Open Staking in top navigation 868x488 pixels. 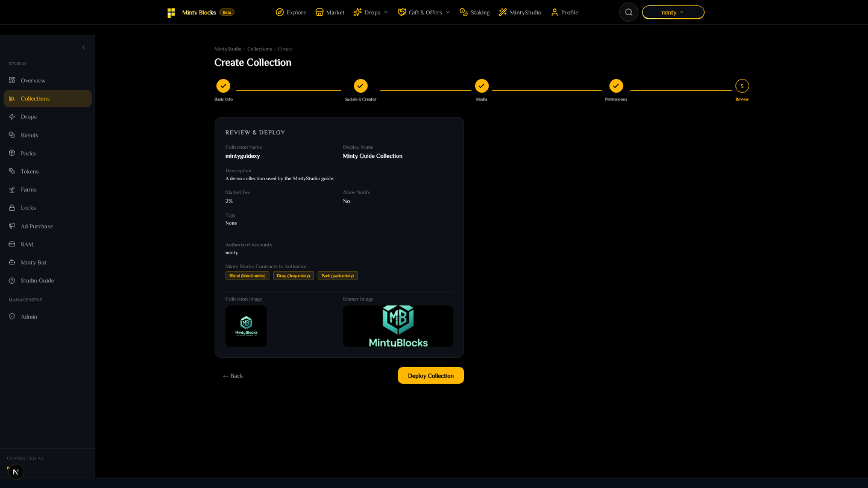[474, 12]
